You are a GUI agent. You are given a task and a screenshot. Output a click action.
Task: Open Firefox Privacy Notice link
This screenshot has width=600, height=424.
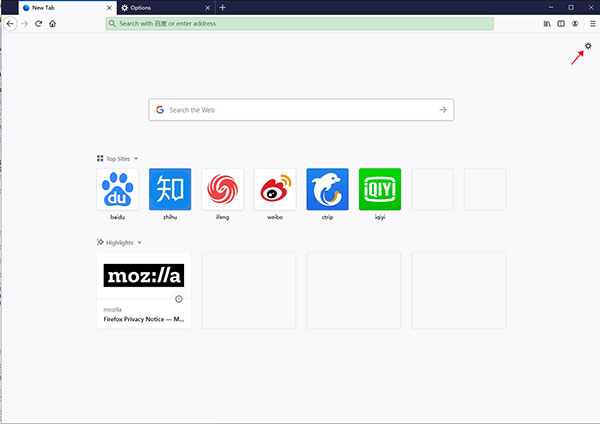pos(143,319)
